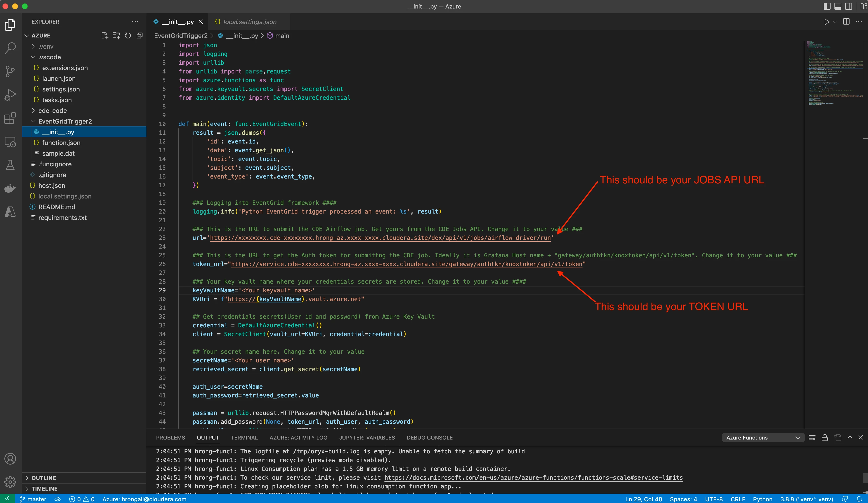Click New File icon in Explorer
This screenshot has width=868, height=503.
(105, 36)
